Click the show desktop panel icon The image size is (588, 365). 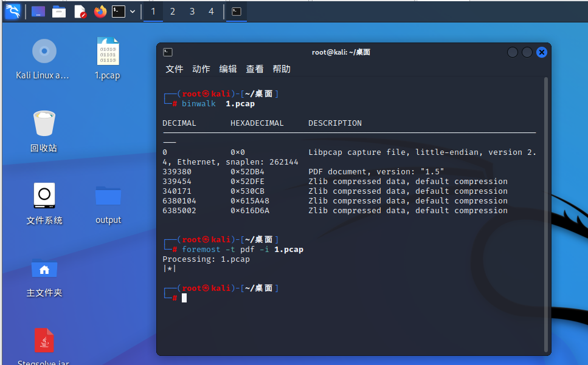[x=38, y=12]
